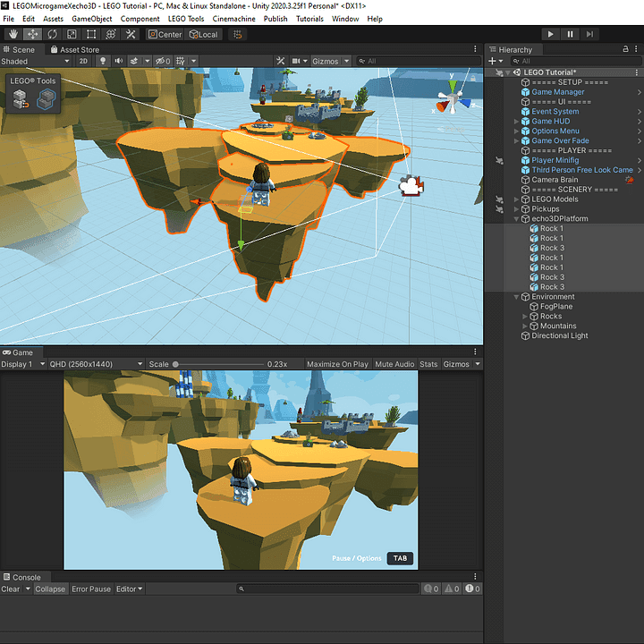Open the LEGO Tools menu
644x644 pixels.
click(185, 19)
